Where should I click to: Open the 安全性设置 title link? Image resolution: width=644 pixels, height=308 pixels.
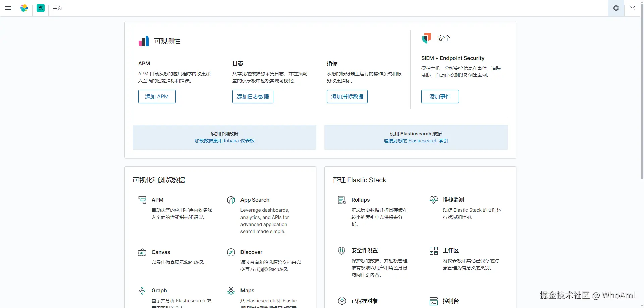tap(365, 251)
